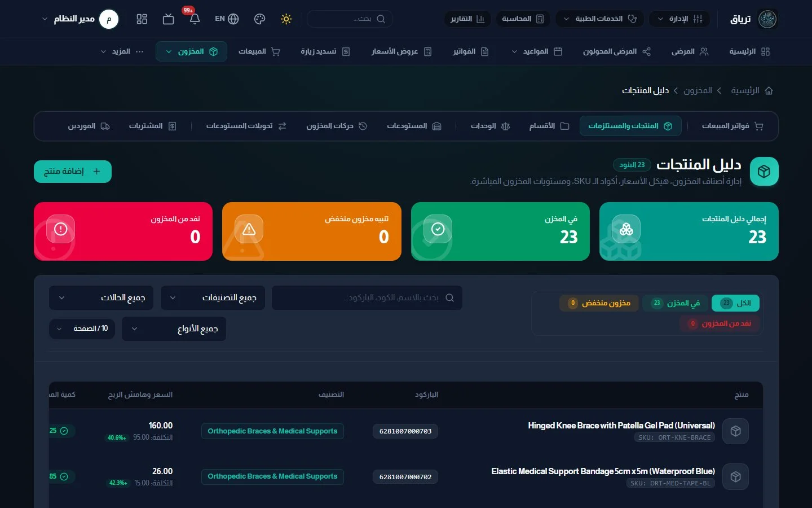Open the جميع التصنيفات filter dropdown
The width and height of the screenshot is (812, 508).
pos(213,297)
